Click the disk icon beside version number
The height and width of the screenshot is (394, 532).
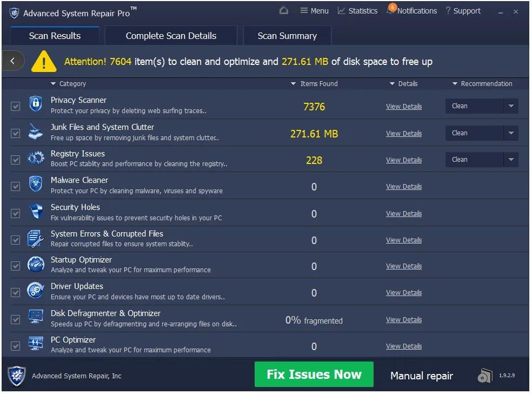click(485, 376)
